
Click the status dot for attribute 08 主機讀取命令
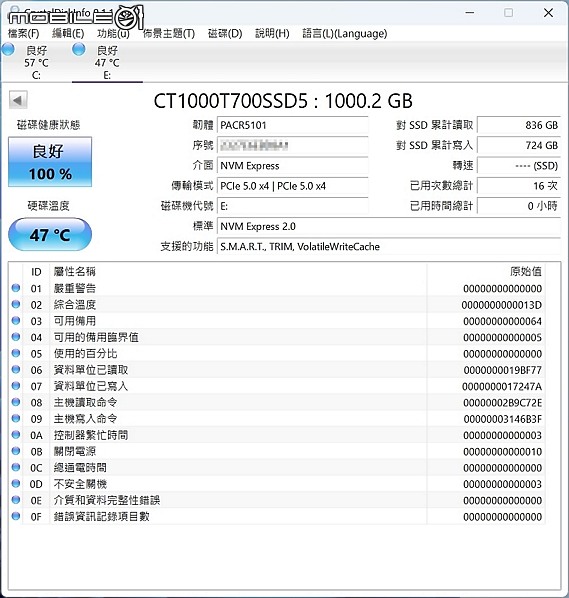coord(16,402)
